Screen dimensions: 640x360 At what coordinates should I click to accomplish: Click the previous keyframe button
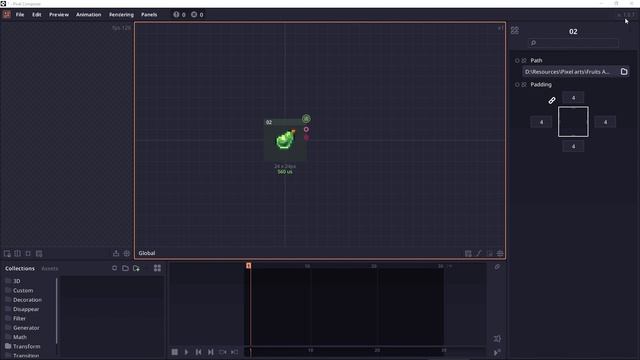(x=222, y=352)
